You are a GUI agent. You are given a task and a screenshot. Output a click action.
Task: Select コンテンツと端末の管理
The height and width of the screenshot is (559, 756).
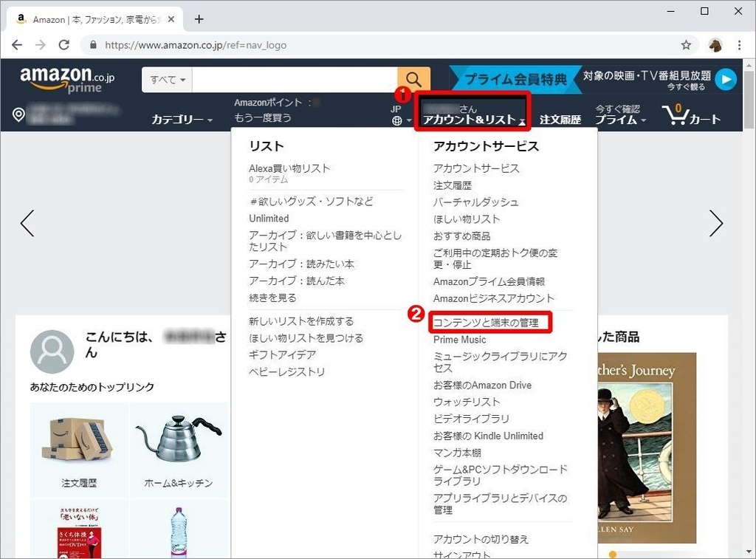pyautogui.click(x=486, y=323)
